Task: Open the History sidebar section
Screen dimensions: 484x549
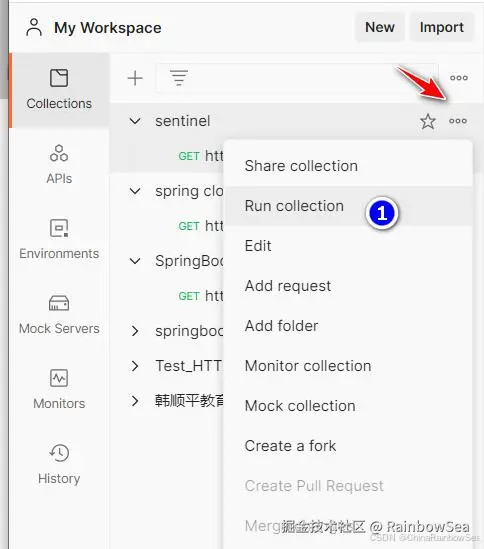Action: [x=59, y=465]
